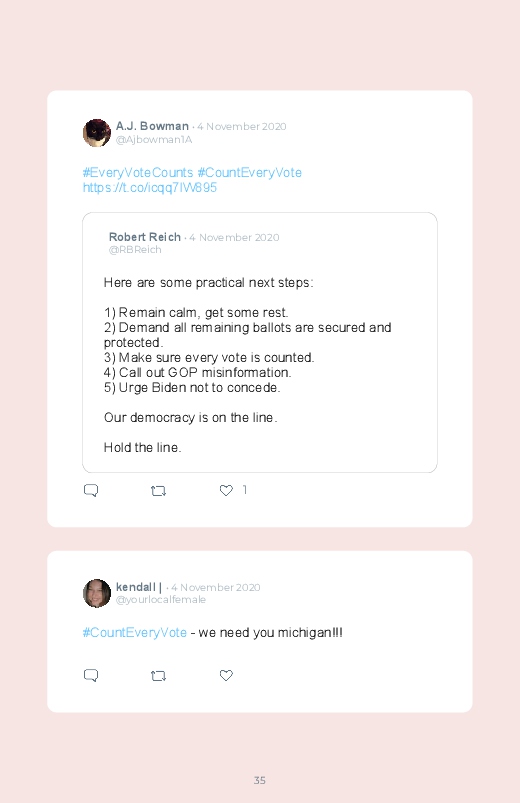The height and width of the screenshot is (803, 520).
Task: Open the @yourlocalfemale handle
Action: 161,600
